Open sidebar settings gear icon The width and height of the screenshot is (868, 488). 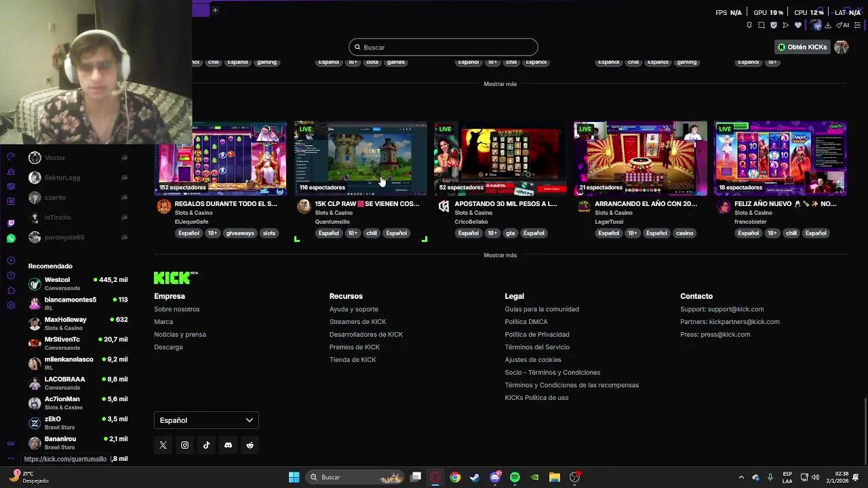pyautogui.click(x=11, y=305)
